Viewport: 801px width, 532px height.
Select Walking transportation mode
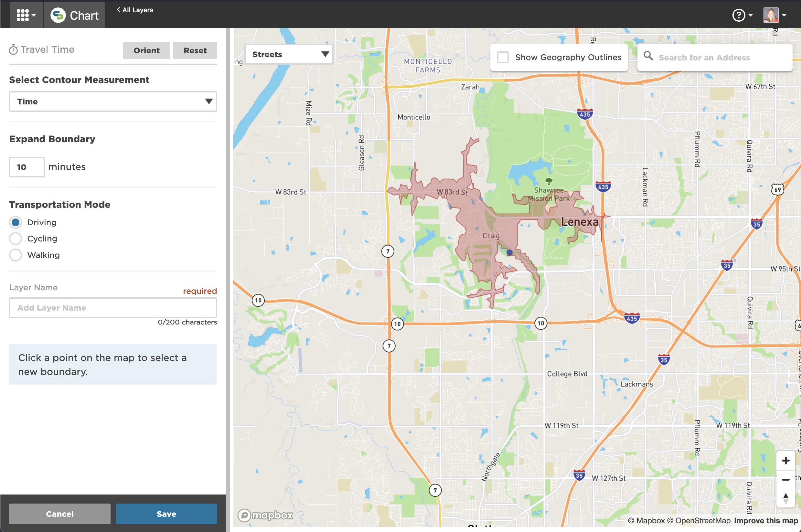tap(16, 255)
